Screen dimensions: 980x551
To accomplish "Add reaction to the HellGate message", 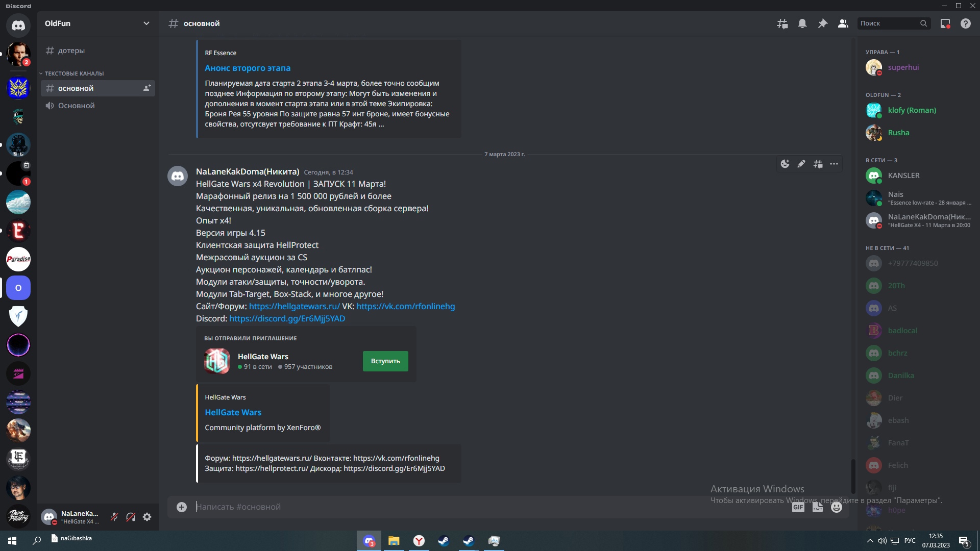I will (x=785, y=164).
